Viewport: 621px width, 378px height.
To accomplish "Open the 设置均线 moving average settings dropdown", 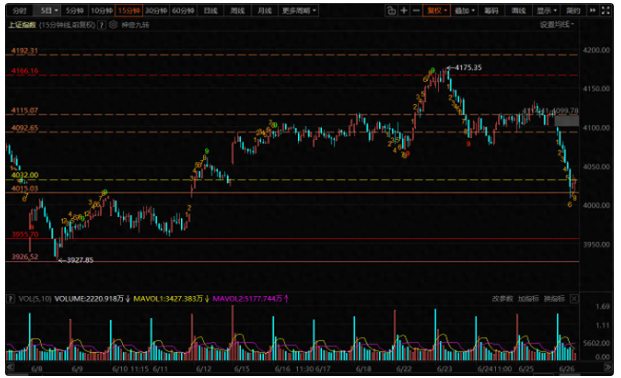I will click(556, 25).
